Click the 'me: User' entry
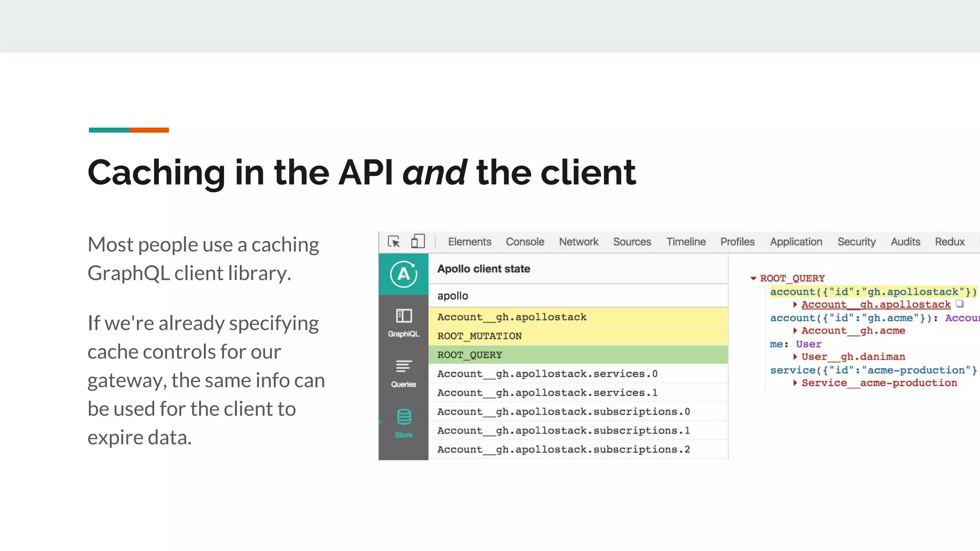The width and height of the screenshot is (980, 551). 795,344
